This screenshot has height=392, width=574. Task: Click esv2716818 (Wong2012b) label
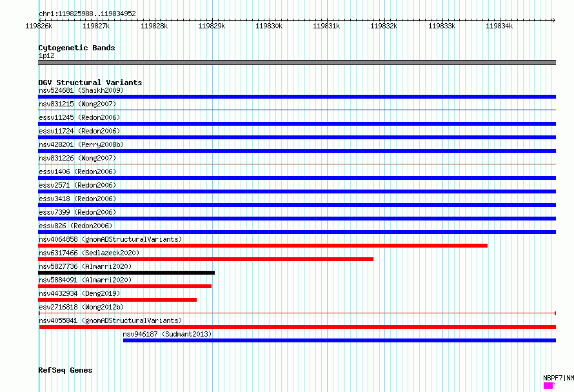click(81, 307)
